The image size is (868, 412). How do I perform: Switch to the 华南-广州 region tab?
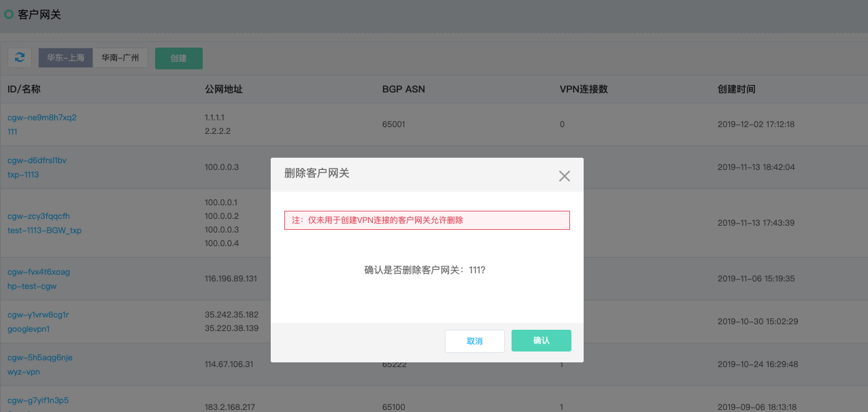(120, 57)
